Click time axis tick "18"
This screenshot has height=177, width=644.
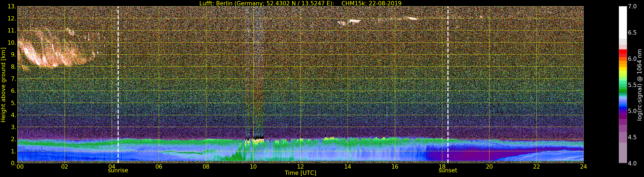442,167
